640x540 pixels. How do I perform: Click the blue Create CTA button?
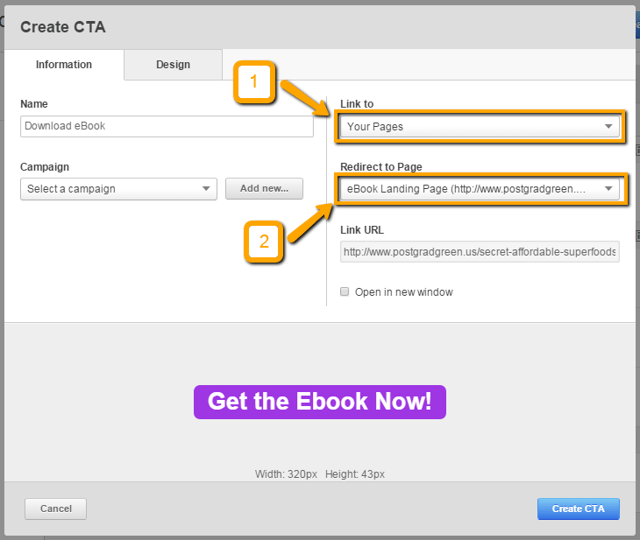coord(578,508)
